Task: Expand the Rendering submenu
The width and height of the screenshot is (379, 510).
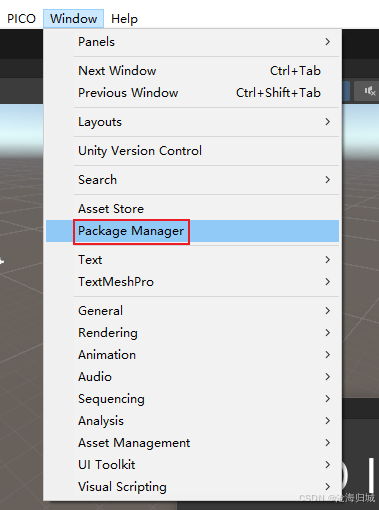Action: point(192,333)
